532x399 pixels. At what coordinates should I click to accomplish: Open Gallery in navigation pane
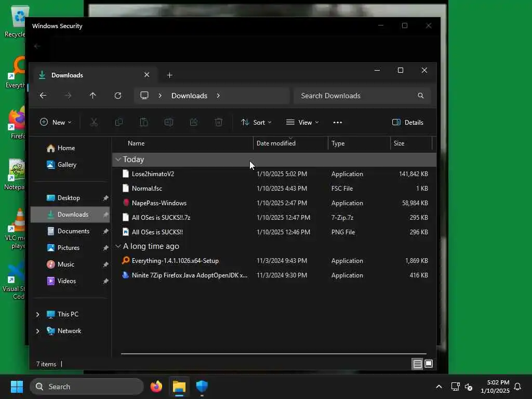coord(70,165)
